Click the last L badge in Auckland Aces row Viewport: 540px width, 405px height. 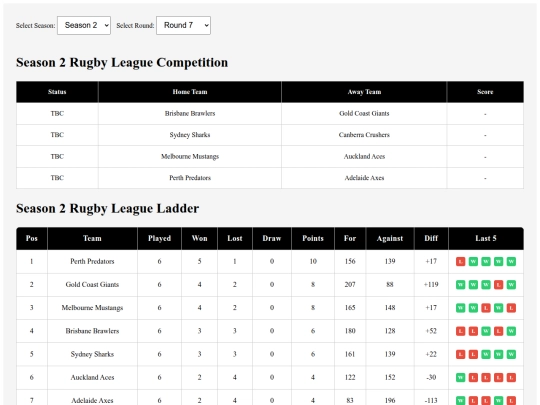click(x=511, y=377)
